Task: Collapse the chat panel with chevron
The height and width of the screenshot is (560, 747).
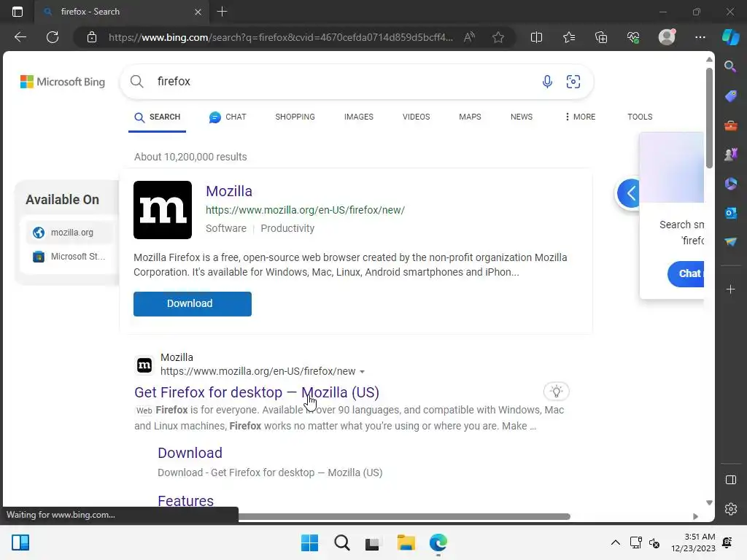Action: tap(630, 193)
